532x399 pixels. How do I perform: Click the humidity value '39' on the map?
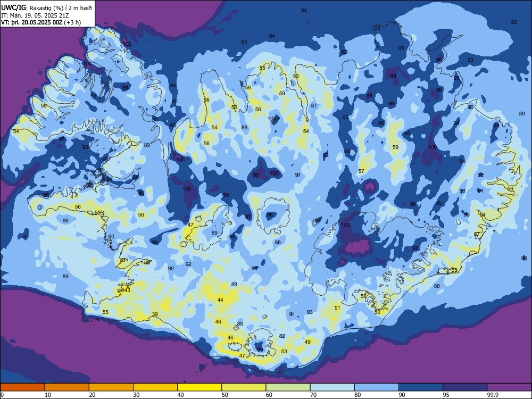[x=155, y=314]
